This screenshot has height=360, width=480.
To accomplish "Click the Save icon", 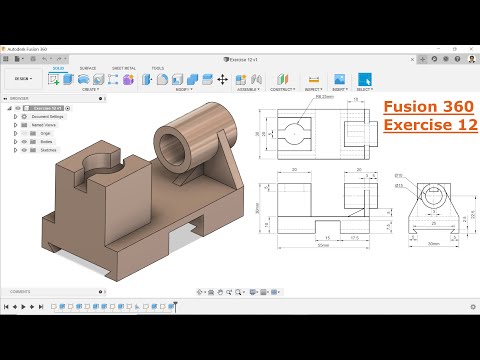I will 33,59.
